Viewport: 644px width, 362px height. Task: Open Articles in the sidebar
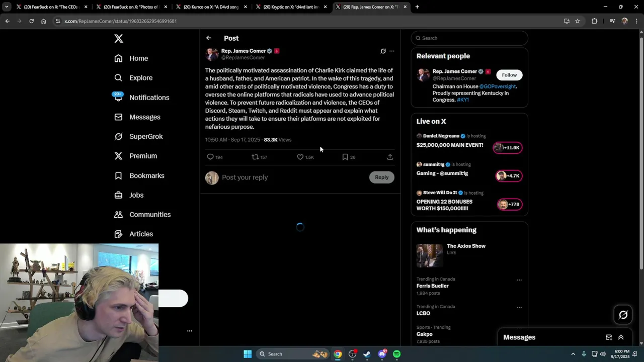click(134, 234)
